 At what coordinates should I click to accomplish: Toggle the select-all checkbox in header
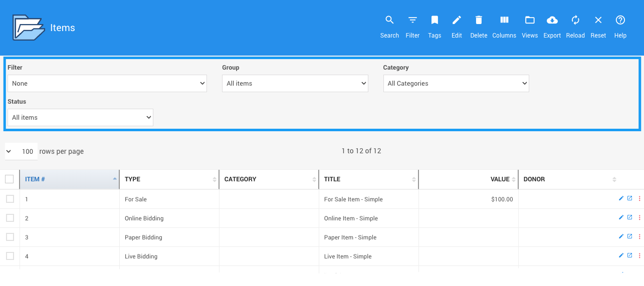pos(10,179)
